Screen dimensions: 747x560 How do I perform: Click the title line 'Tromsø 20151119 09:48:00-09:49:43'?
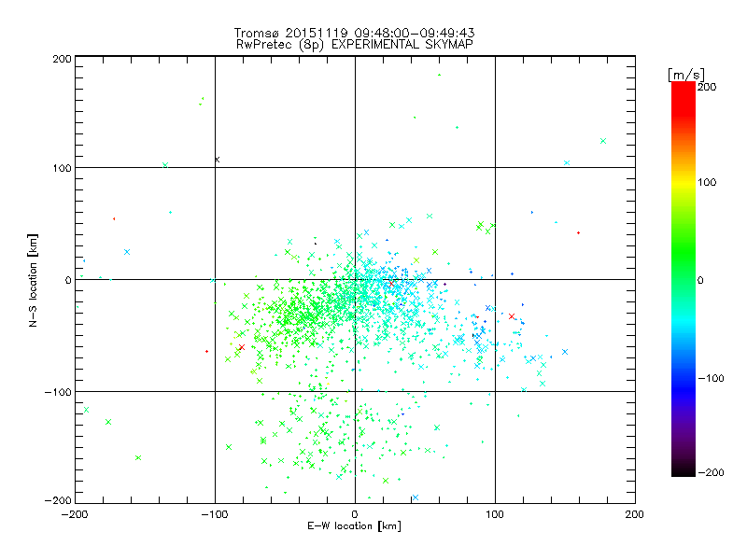coord(354,33)
